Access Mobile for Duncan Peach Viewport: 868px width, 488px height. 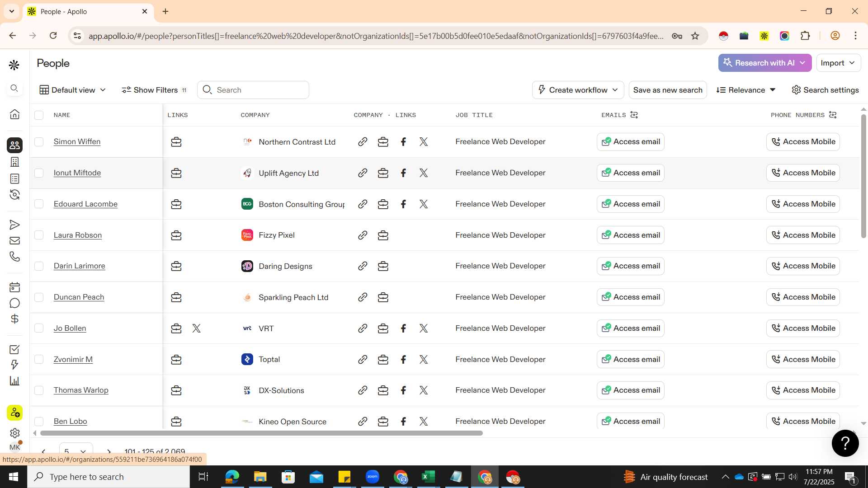(x=803, y=297)
